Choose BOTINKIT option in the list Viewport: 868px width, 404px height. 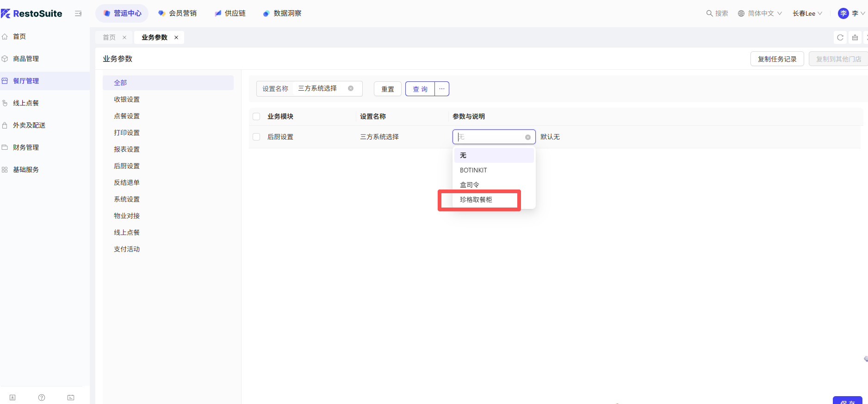point(473,170)
